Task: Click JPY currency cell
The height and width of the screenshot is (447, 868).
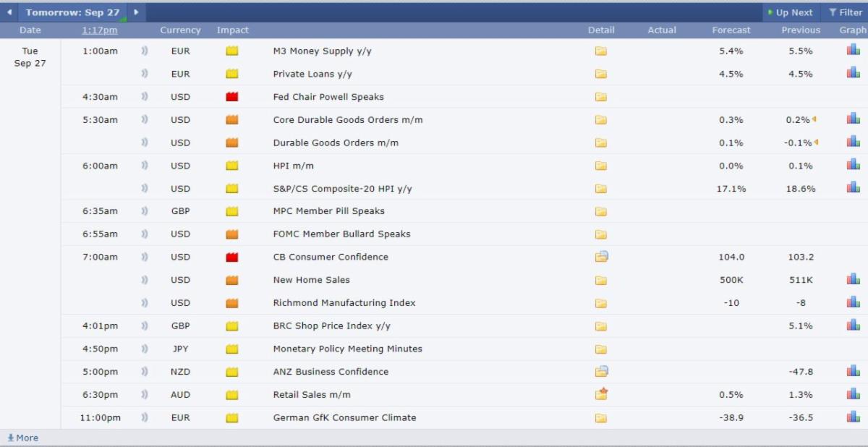Action: (x=180, y=349)
